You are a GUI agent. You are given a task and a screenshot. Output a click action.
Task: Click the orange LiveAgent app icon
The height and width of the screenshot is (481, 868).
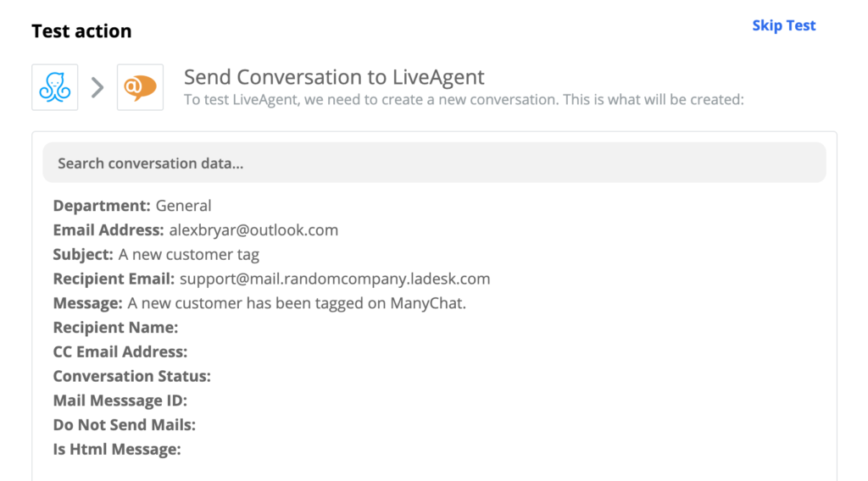[140, 87]
